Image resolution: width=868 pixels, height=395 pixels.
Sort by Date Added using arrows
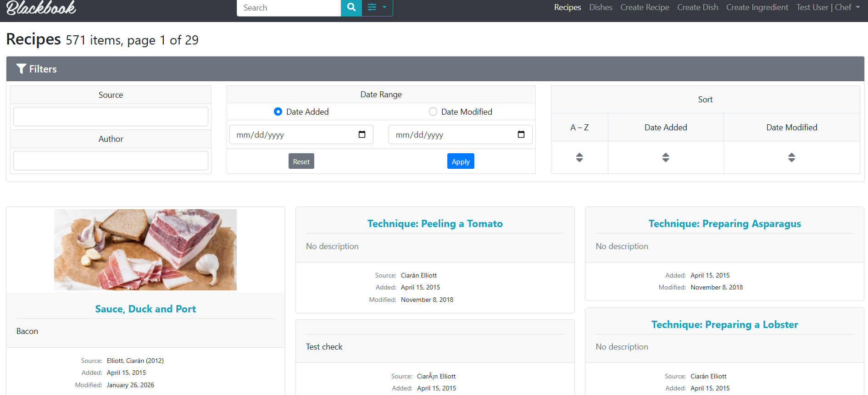click(666, 157)
